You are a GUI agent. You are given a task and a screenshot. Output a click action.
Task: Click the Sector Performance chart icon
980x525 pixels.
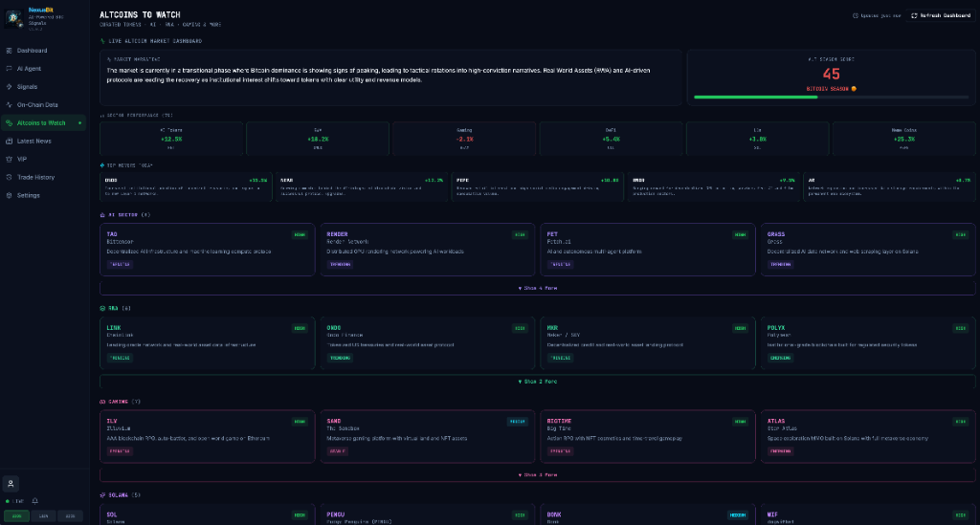point(102,116)
